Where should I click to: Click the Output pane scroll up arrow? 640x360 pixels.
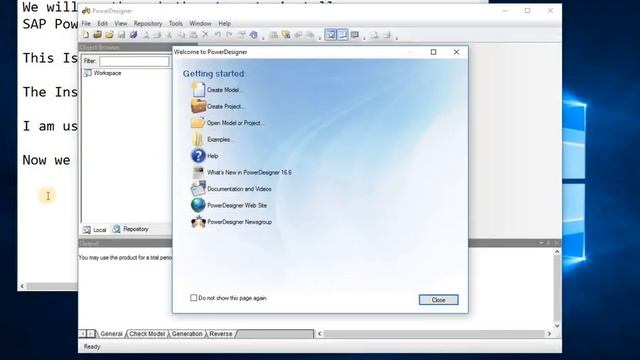[x=557, y=252]
